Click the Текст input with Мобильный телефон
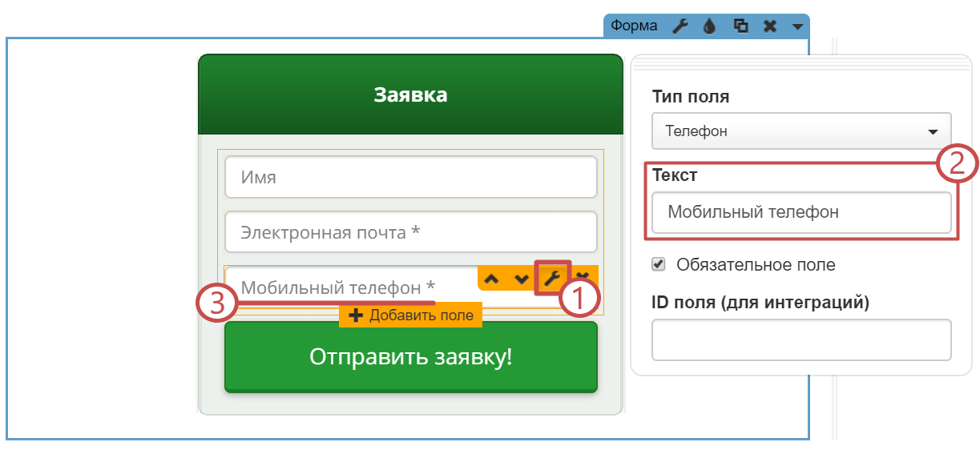 801,212
